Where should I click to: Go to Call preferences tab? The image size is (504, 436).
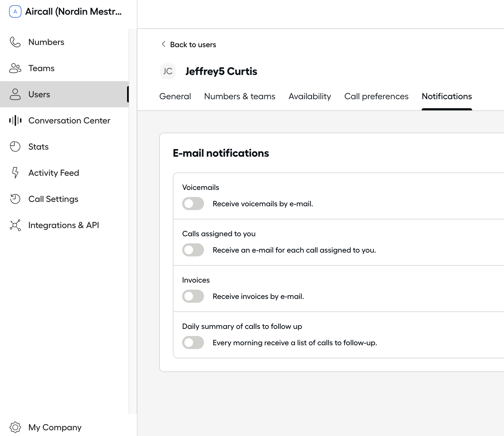pyautogui.click(x=376, y=96)
